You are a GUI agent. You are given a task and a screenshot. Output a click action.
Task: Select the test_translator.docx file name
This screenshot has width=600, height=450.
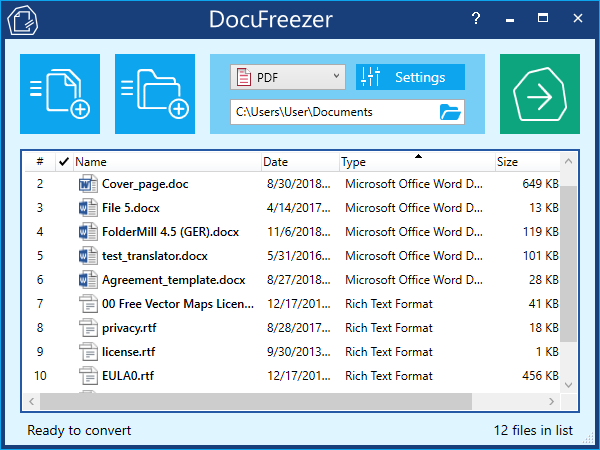[155, 256]
